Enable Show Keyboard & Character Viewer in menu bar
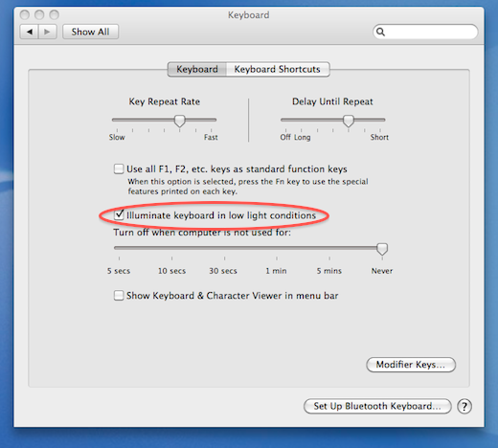The image size is (498, 448). tap(119, 295)
